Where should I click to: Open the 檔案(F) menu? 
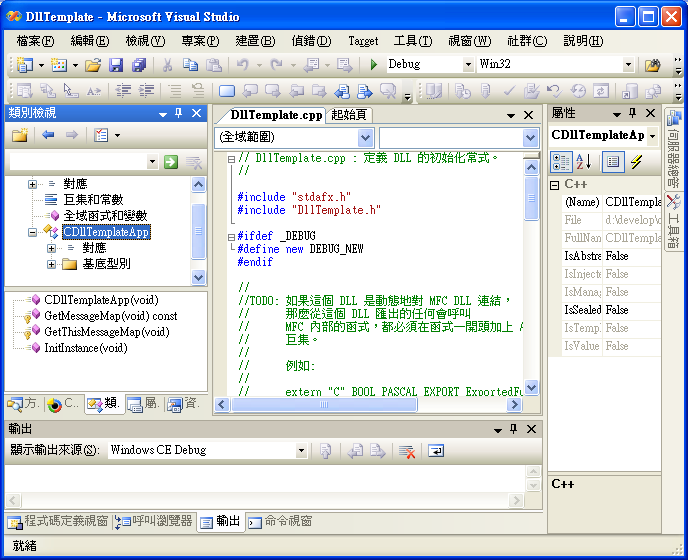35,41
